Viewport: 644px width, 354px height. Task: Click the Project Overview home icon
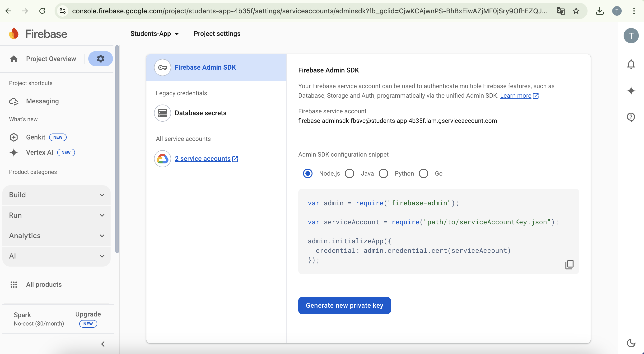point(14,59)
